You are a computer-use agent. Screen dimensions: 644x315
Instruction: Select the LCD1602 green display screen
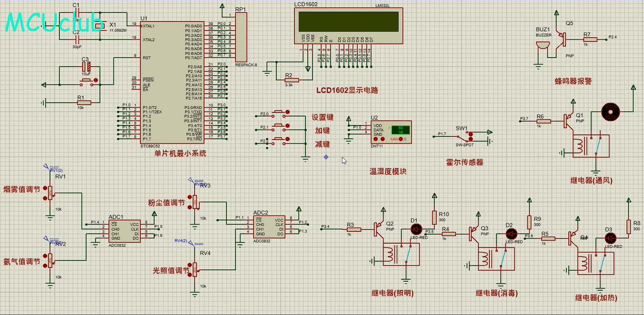point(348,22)
